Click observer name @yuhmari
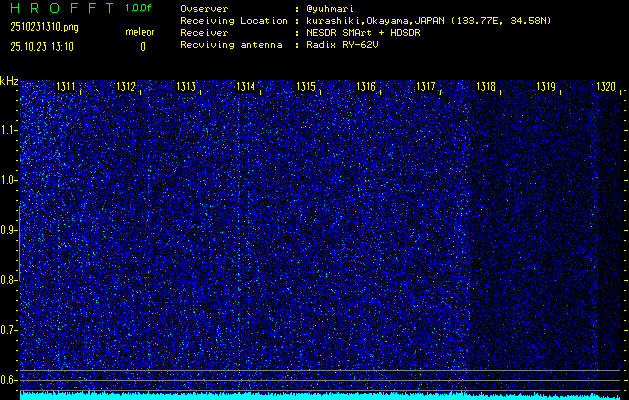629x400 pixels. click(x=330, y=9)
